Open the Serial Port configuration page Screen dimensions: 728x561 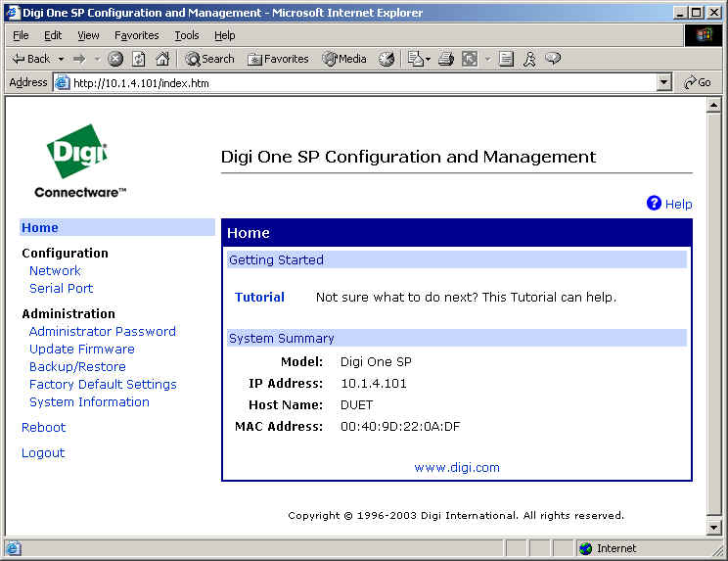[x=61, y=288]
